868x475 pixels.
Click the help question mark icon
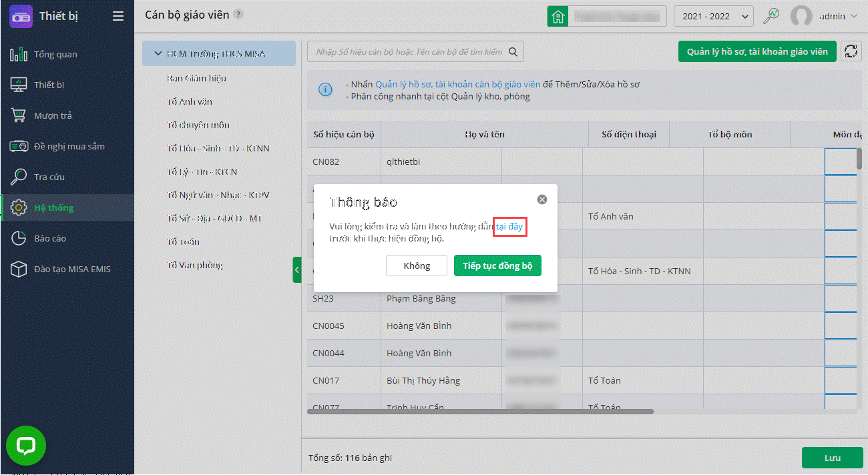238,15
